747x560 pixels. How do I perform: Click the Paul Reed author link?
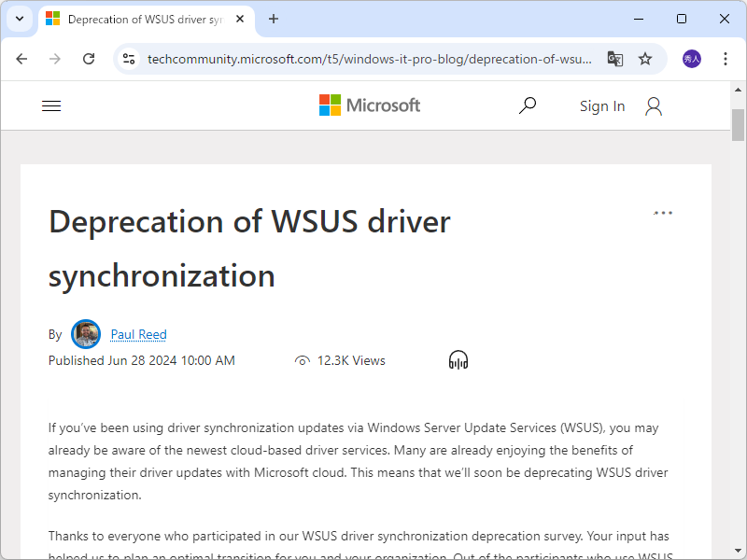pos(138,334)
